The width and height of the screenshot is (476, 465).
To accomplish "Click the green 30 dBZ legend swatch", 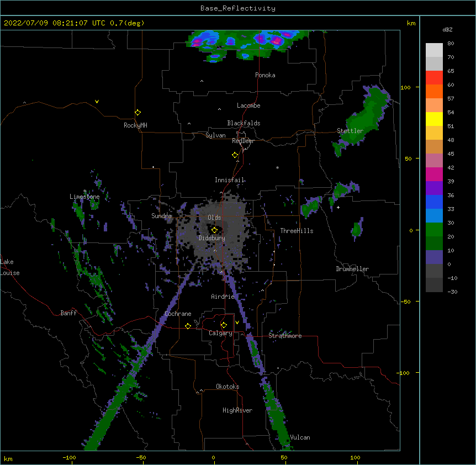I will (434, 230).
